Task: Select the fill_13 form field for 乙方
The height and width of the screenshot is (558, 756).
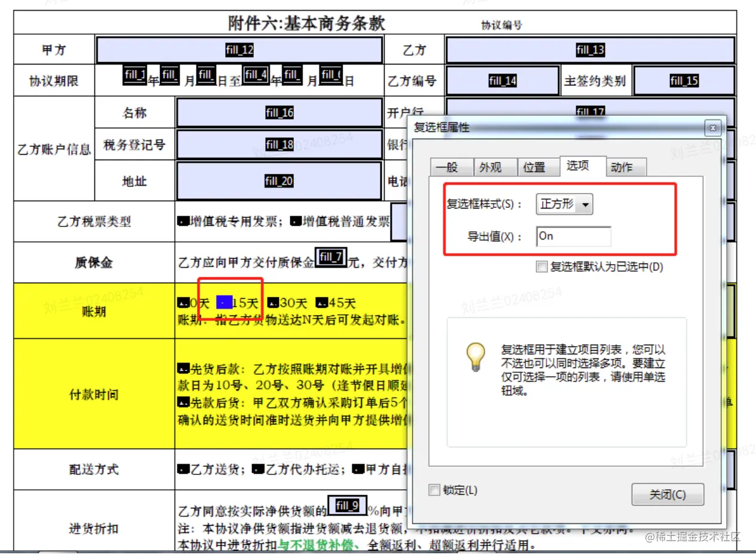Action: (x=590, y=50)
